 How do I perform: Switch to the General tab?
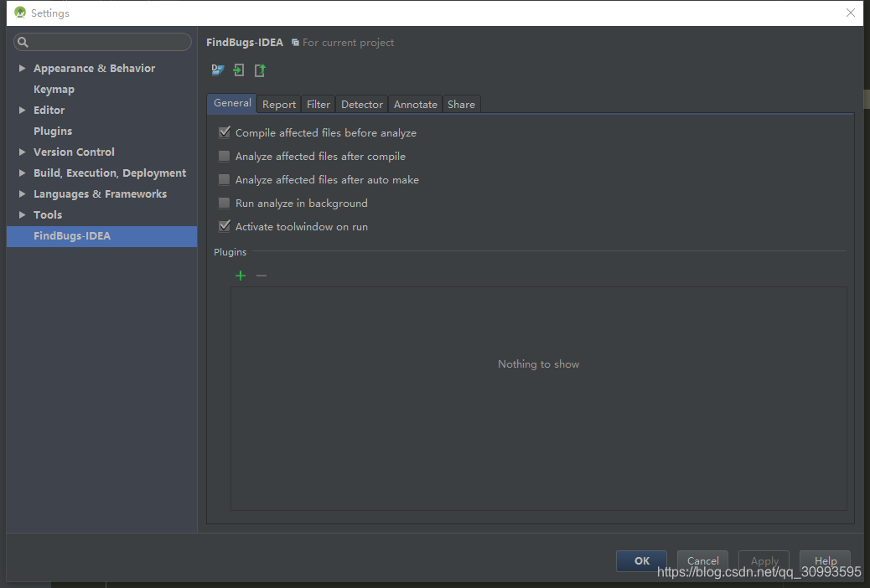point(232,103)
